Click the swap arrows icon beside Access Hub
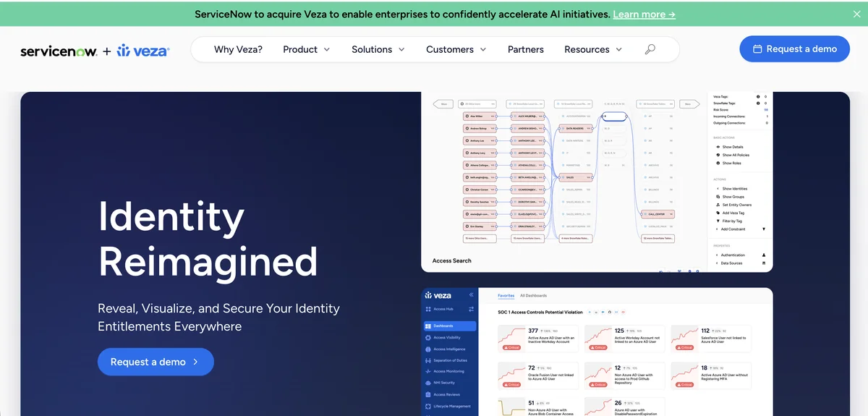This screenshot has width=868, height=416. tap(471, 309)
